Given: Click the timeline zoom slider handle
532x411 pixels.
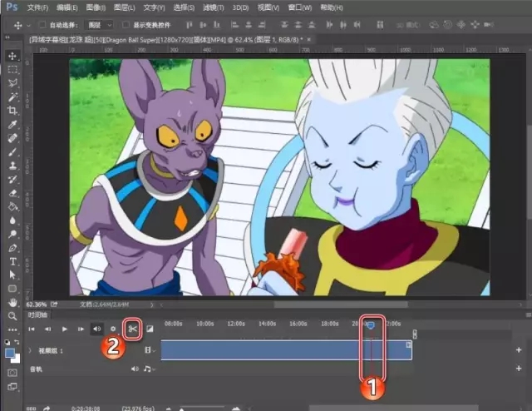Looking at the screenshot, I should pos(182,409).
